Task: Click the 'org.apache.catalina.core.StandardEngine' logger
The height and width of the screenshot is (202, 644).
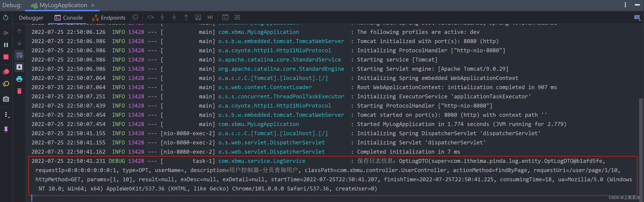Action: [x=281, y=69]
